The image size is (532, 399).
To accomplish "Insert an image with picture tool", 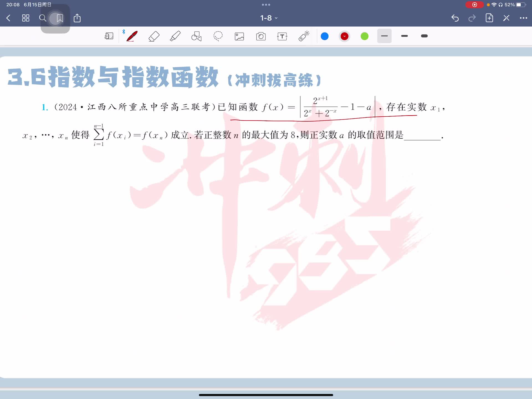I will point(239,36).
